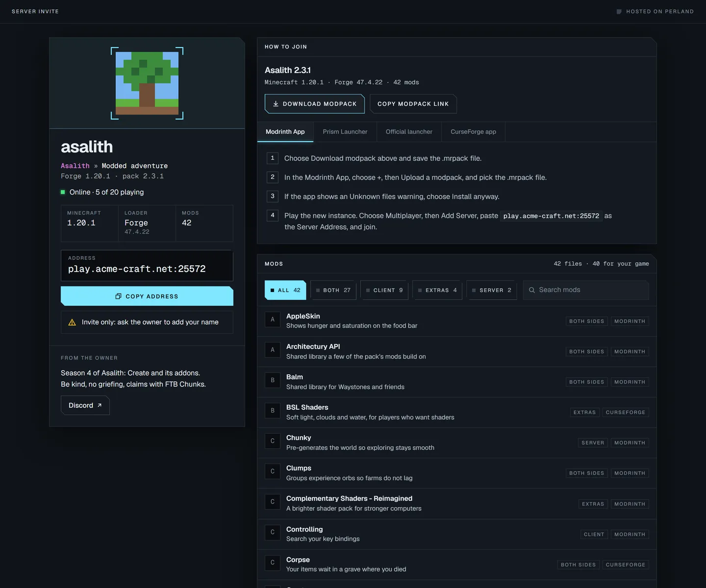Click the letter B avatar for Balm

[273, 380]
